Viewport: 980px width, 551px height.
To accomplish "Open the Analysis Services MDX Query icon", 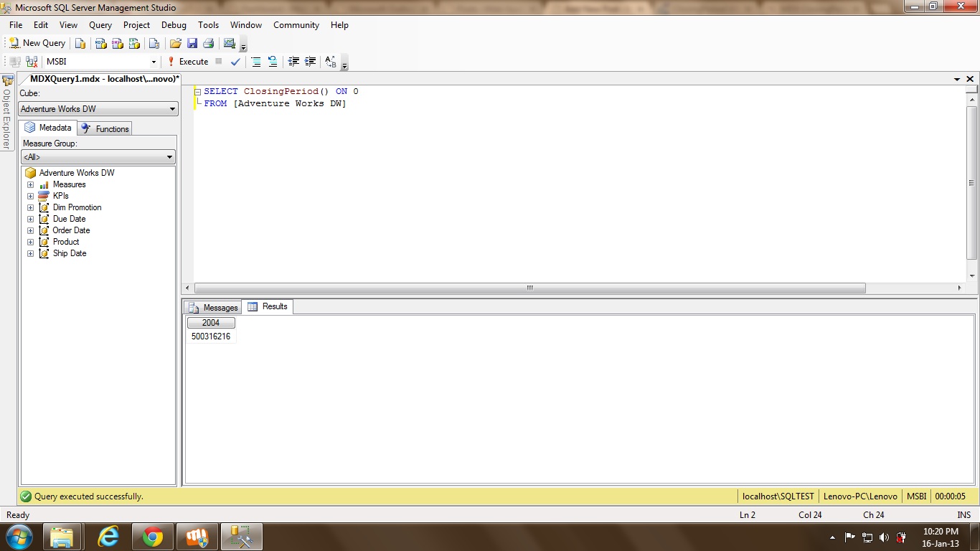I will [x=100, y=43].
